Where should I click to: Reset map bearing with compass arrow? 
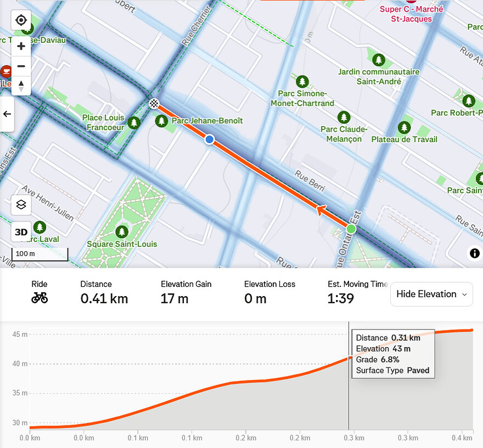pyautogui.click(x=21, y=85)
